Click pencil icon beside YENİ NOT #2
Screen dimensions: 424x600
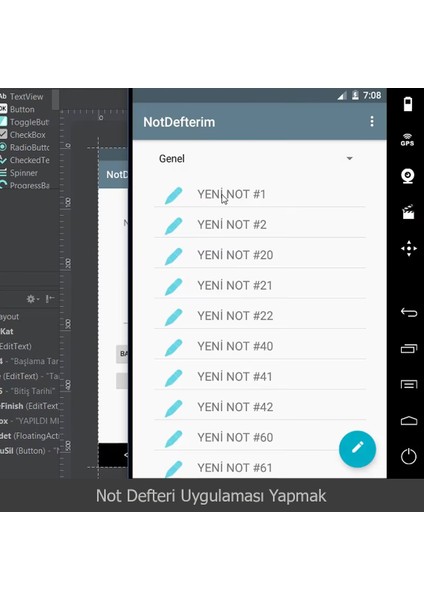coord(173,226)
